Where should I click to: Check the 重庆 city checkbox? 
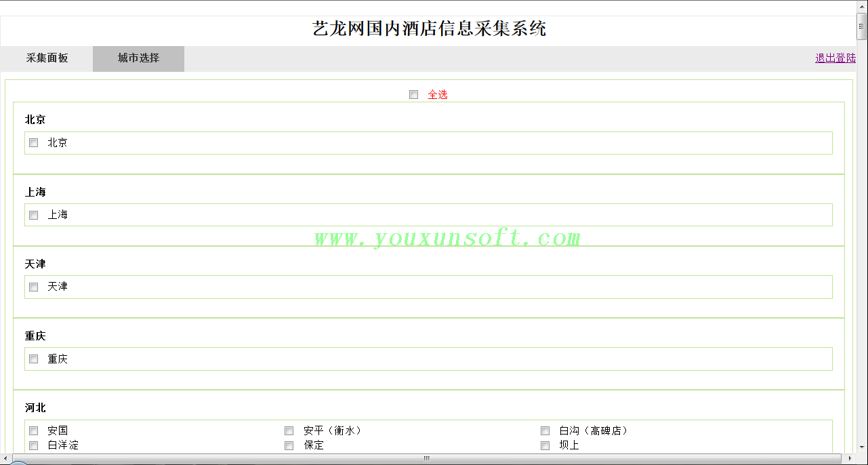[33, 359]
